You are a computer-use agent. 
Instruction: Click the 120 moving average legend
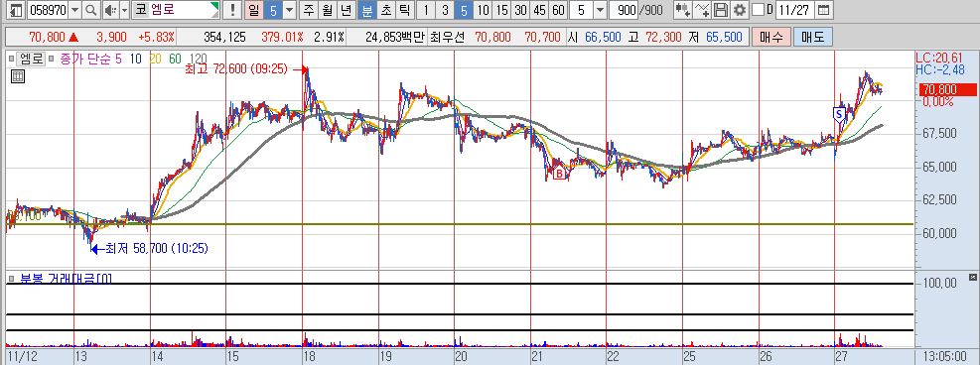[x=199, y=60]
